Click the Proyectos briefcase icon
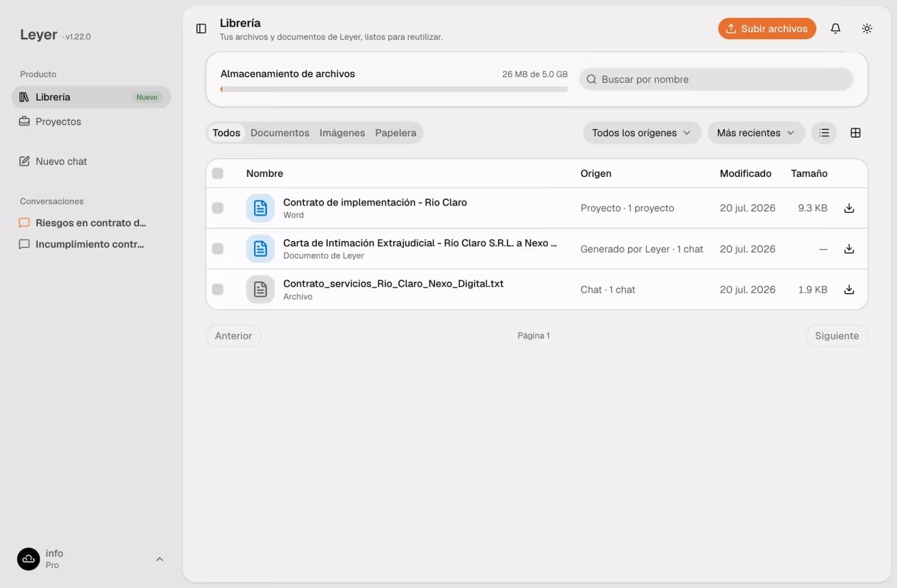Image resolution: width=897 pixels, height=588 pixels. 24,121
